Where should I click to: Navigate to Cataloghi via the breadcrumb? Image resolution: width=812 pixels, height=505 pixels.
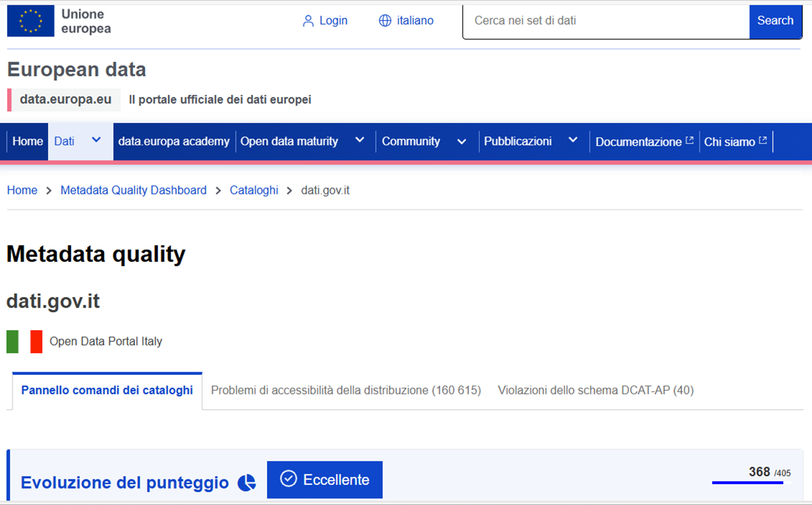(254, 190)
